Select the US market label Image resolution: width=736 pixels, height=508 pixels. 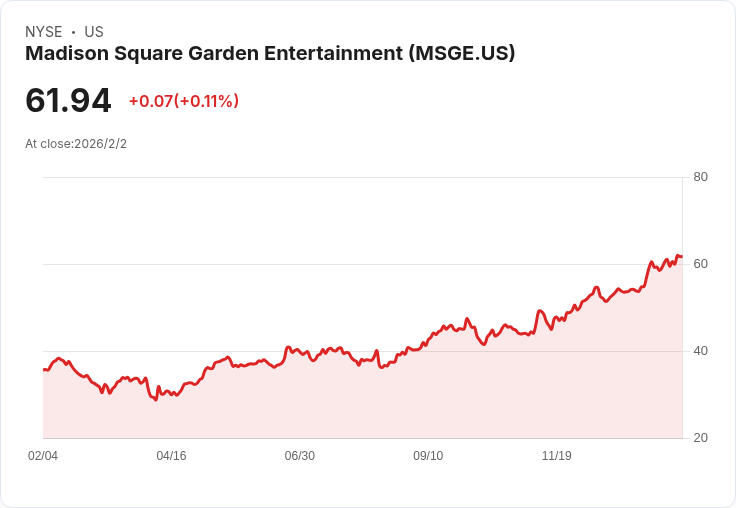pyautogui.click(x=94, y=32)
